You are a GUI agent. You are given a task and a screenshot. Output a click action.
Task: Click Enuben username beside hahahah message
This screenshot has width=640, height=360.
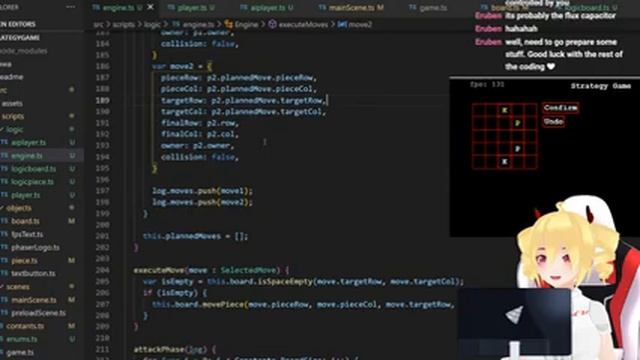(x=488, y=29)
